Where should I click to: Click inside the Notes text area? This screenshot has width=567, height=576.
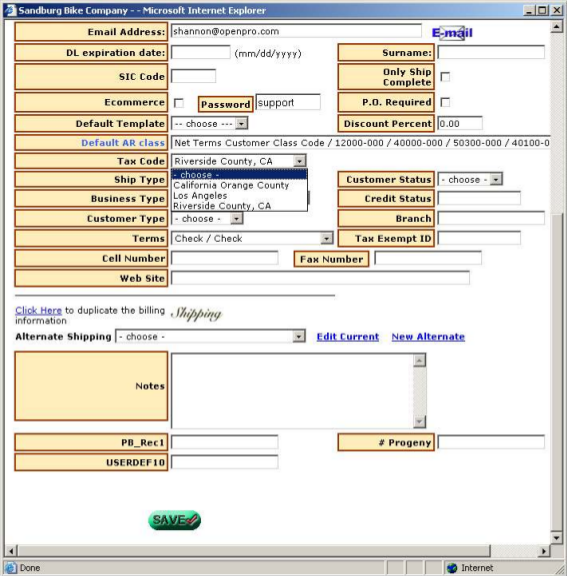pos(292,391)
